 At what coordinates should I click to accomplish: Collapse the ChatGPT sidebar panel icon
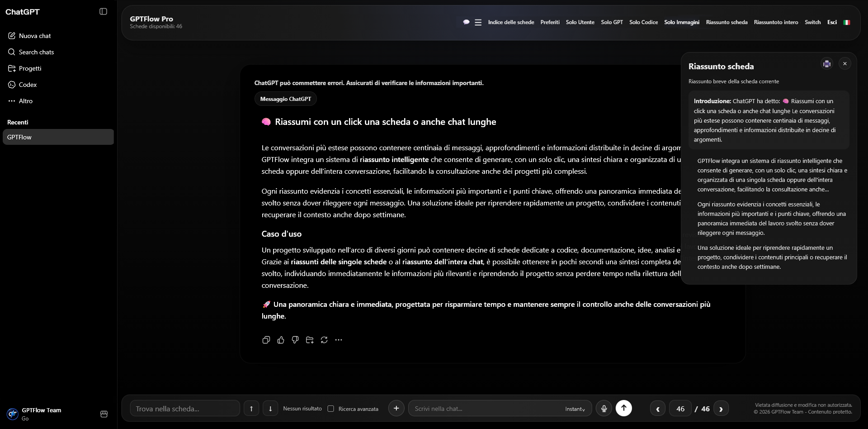tap(103, 11)
